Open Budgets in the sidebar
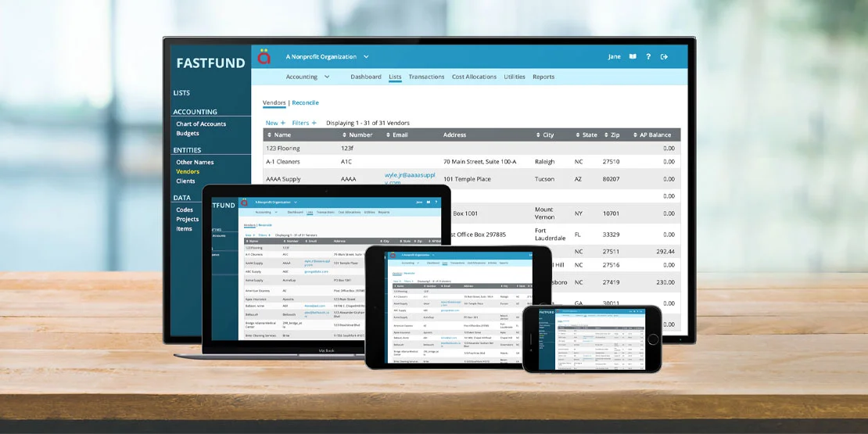The width and height of the screenshot is (868, 434). click(x=188, y=134)
